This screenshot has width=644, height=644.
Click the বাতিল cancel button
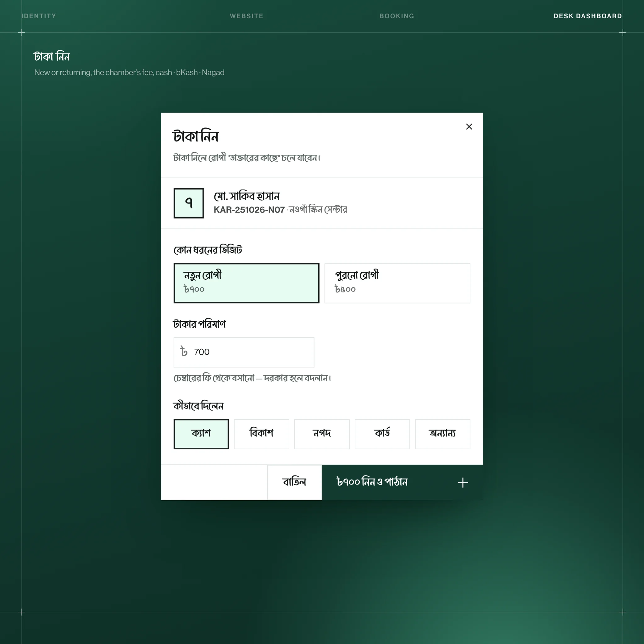[295, 482]
